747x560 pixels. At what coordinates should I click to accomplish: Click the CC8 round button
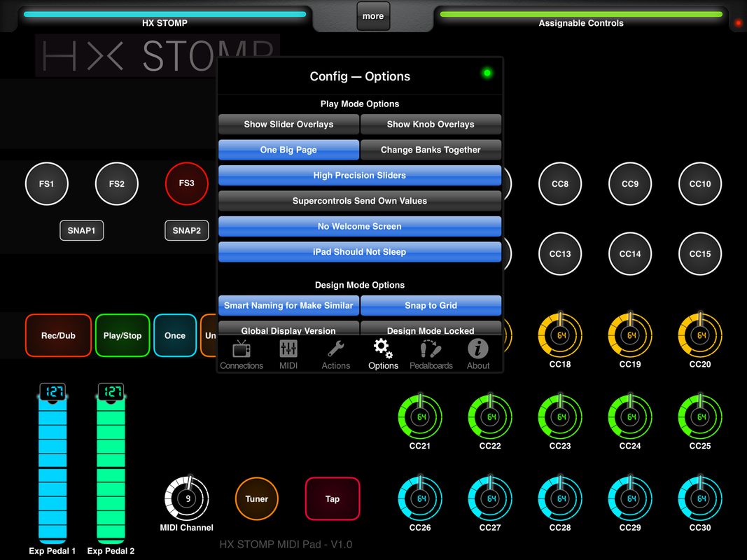[x=560, y=184]
